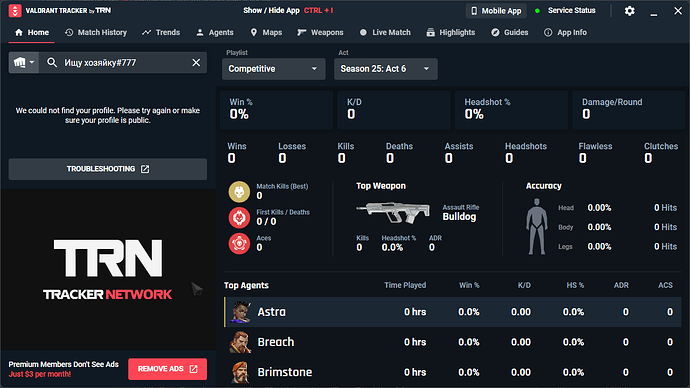
Task: Expand the platform selector dropdown by search
Action: pos(24,62)
